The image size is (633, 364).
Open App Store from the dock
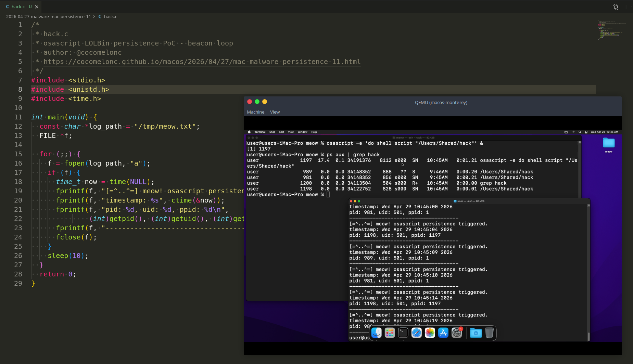[x=443, y=333]
